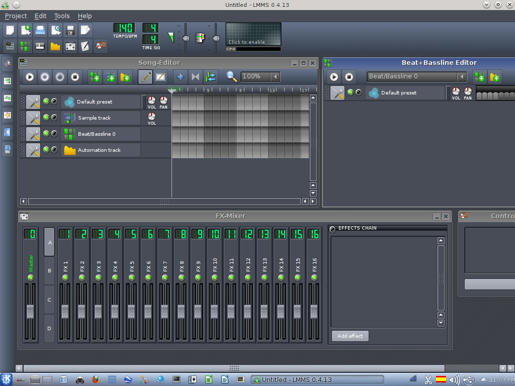Add beat/bassline in Song-Editor
This screenshot has height=386, width=515.
(x=95, y=77)
